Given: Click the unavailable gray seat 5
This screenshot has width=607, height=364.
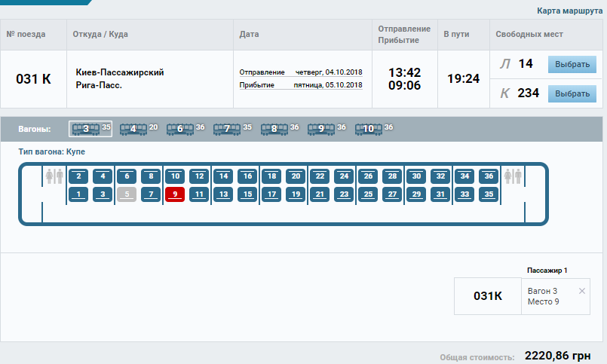Looking at the screenshot, I should coord(127,194).
